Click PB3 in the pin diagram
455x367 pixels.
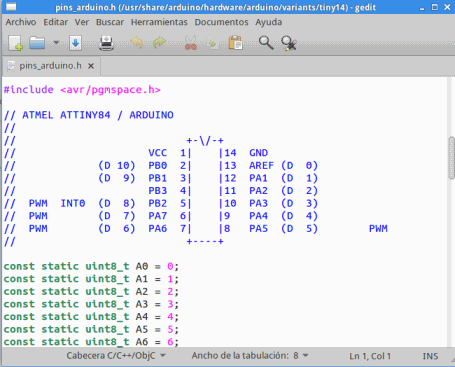click(157, 191)
